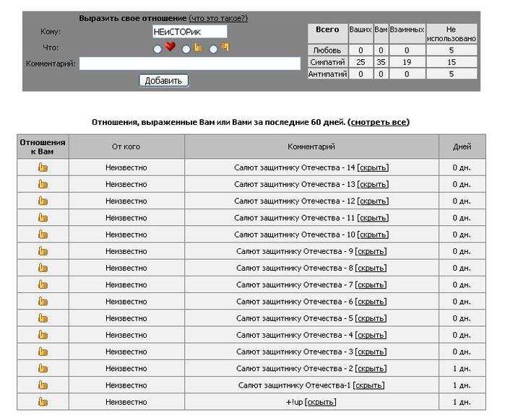Click thumbs-up icon in 'Отечества - 4' row

coord(43,334)
